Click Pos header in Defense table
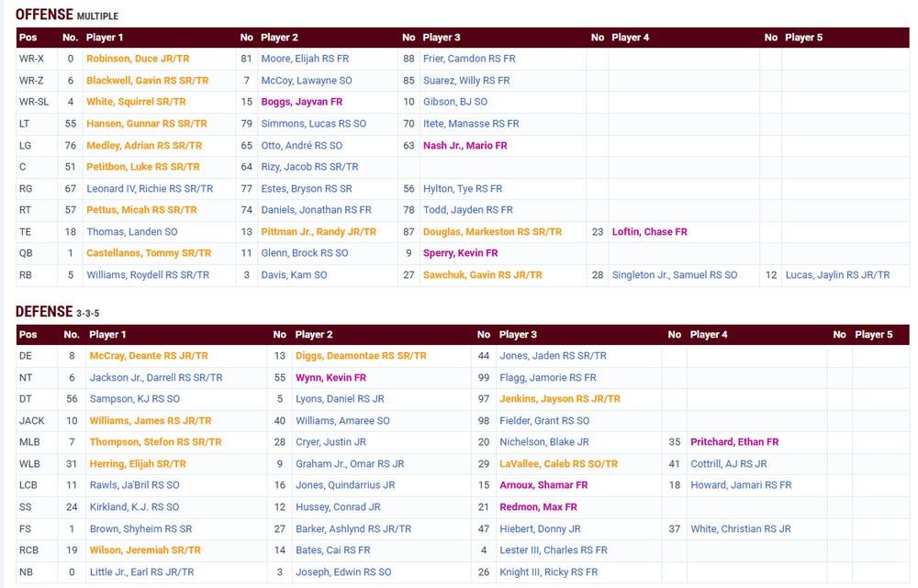The width and height of the screenshot is (918, 588). pyautogui.click(x=28, y=335)
